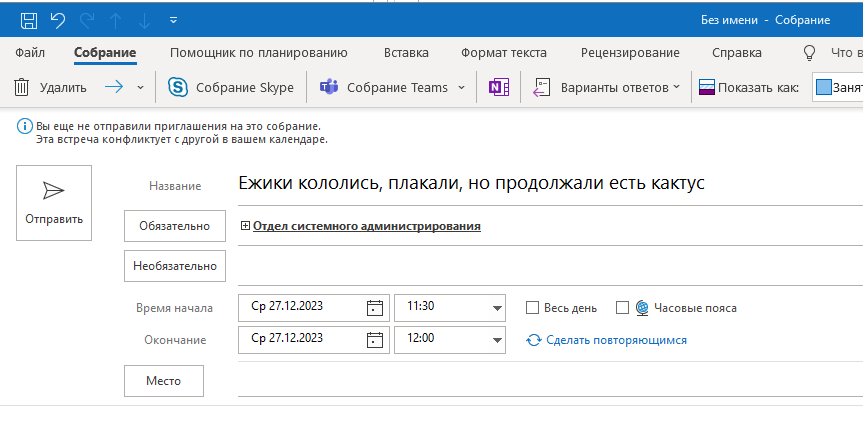The height and width of the screenshot is (426, 863).
Task: Click the Место location button
Action: click(x=164, y=381)
